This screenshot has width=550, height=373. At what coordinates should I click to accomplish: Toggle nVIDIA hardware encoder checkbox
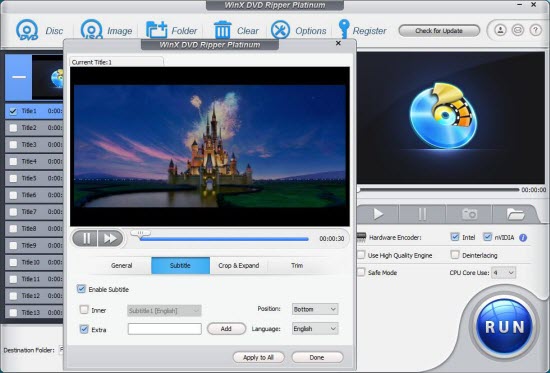tap(488, 237)
